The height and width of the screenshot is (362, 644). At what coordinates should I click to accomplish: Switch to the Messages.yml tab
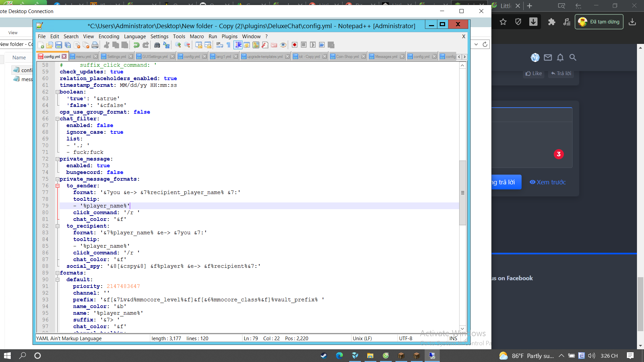386,57
